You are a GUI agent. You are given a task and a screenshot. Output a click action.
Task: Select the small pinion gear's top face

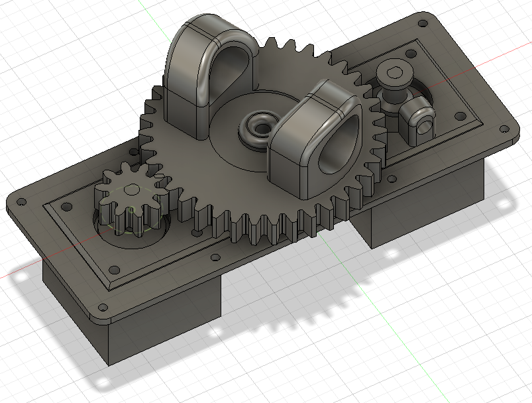tap(132, 191)
